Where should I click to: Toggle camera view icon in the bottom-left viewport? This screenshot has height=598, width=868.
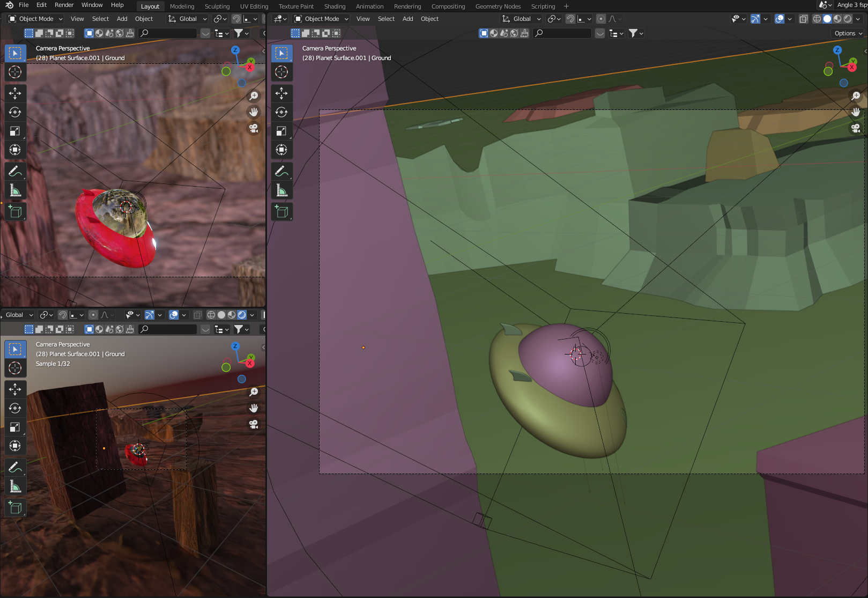click(x=254, y=424)
